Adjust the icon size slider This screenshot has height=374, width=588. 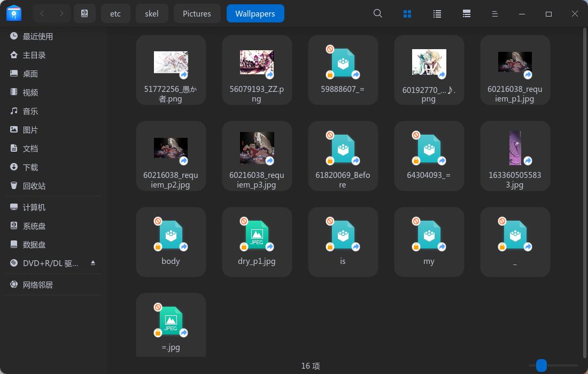click(541, 365)
